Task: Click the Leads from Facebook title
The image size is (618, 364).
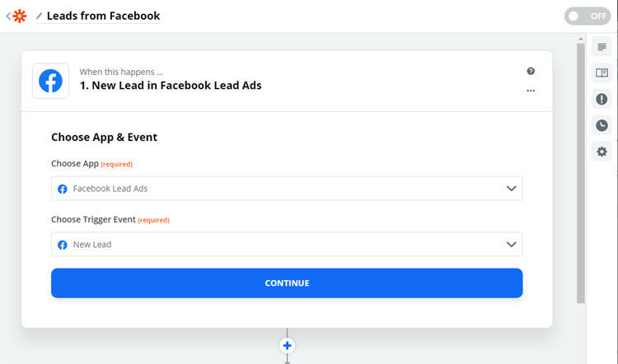Action: click(103, 16)
